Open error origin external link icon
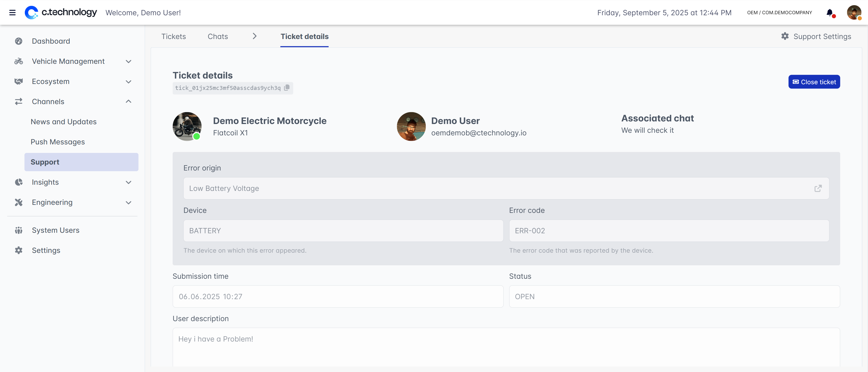Viewport: 868px width, 372px height. [818, 188]
